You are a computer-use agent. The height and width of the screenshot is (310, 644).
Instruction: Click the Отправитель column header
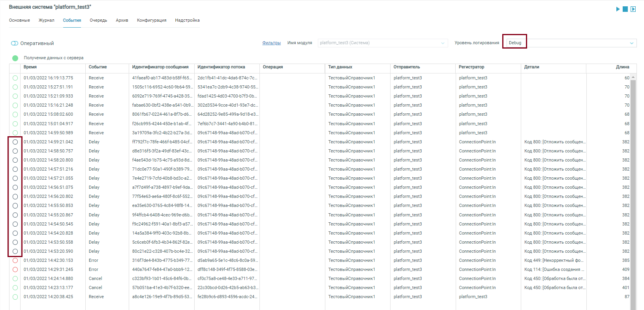click(407, 67)
